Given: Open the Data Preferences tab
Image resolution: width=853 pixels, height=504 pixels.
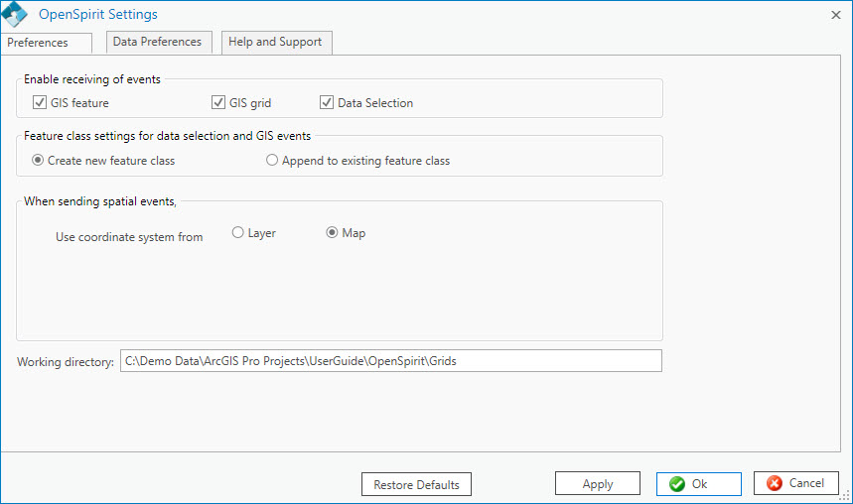Looking at the screenshot, I should [x=159, y=42].
